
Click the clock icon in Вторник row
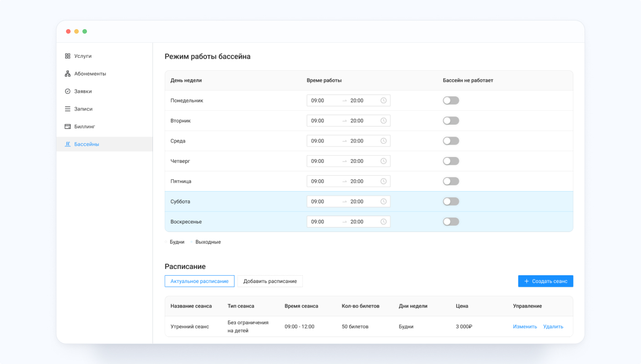pyautogui.click(x=383, y=121)
